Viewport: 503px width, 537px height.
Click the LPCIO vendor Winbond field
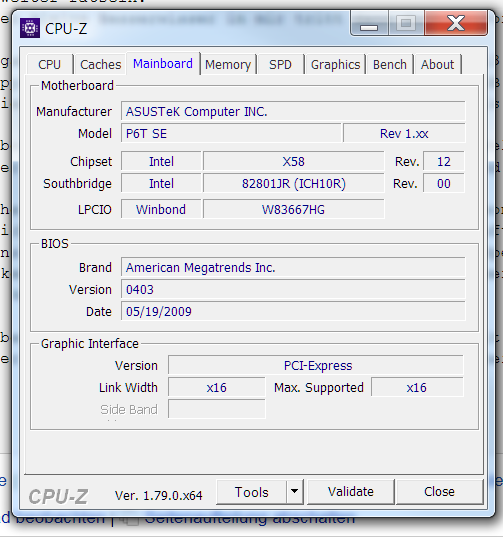click(161, 209)
